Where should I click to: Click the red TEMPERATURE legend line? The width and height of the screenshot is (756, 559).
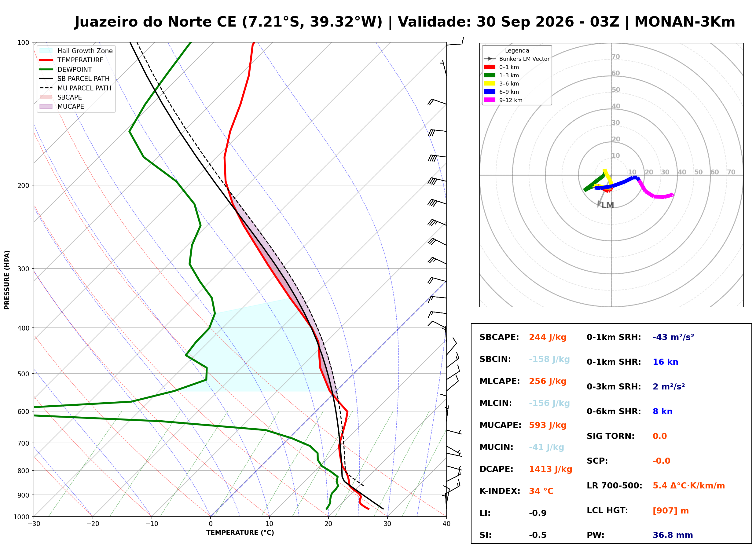pos(46,60)
